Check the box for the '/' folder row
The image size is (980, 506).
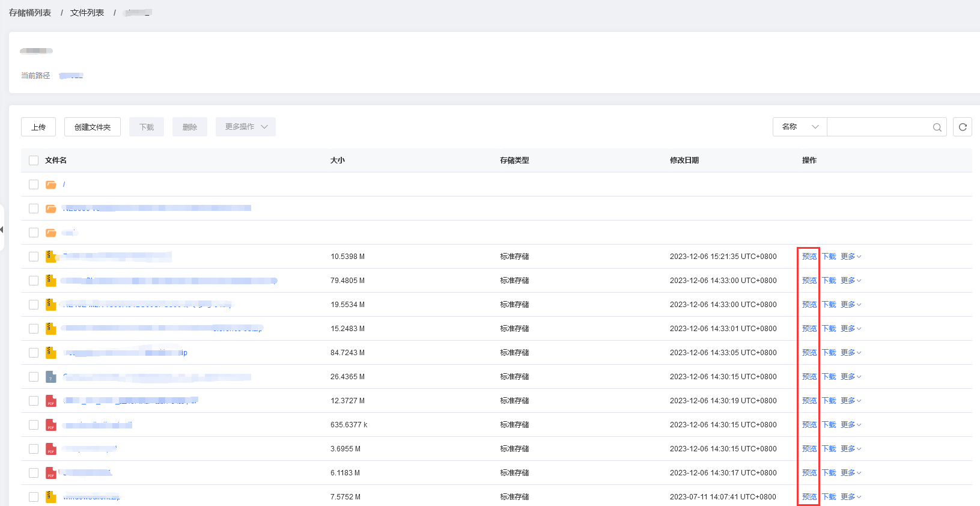(34, 184)
